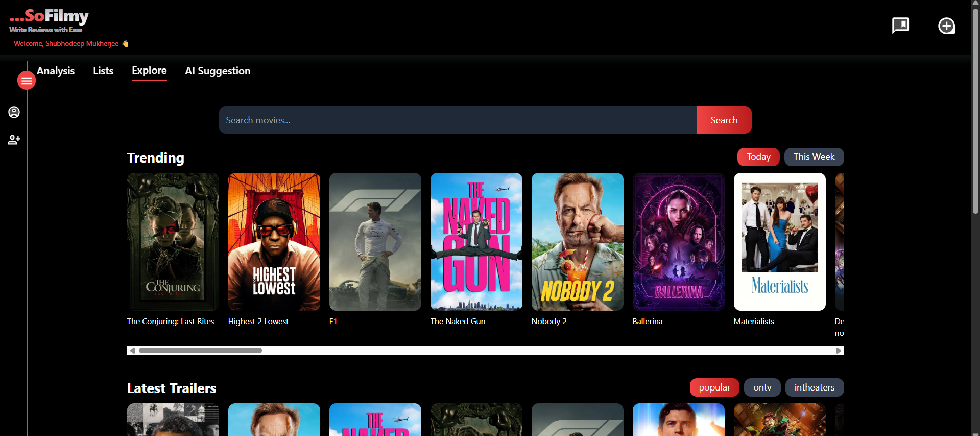The width and height of the screenshot is (980, 436).
Task: Click the trending horizontal scrollbar thumb
Action: 200,351
